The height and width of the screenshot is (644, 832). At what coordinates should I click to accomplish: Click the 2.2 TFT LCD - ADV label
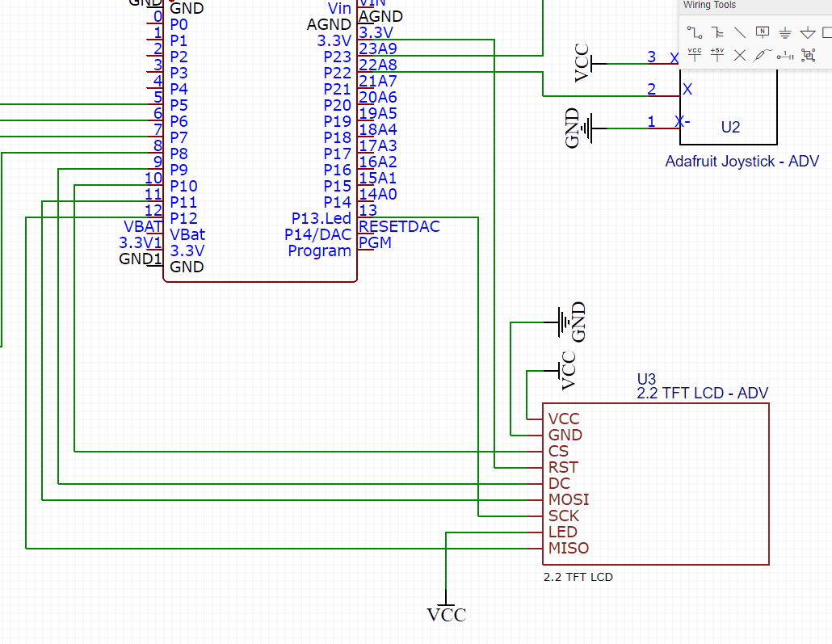click(701, 393)
